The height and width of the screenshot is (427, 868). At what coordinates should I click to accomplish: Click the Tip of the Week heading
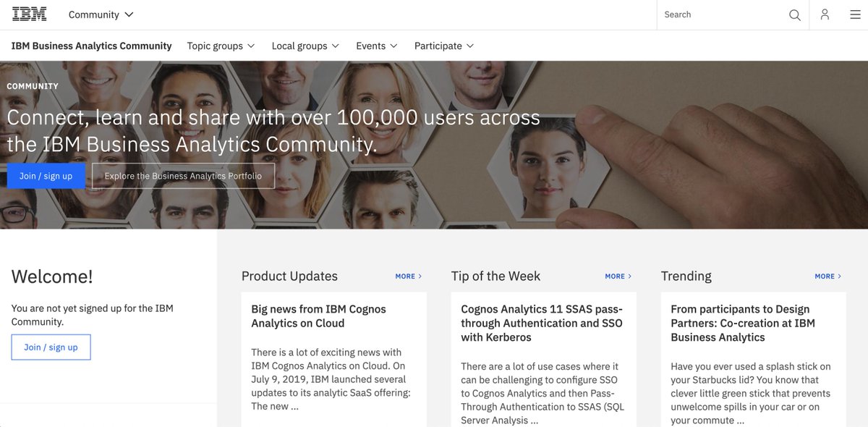point(495,276)
